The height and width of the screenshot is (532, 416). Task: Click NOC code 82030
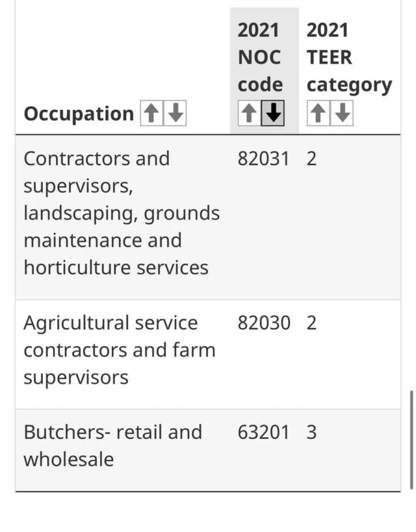coord(263,323)
